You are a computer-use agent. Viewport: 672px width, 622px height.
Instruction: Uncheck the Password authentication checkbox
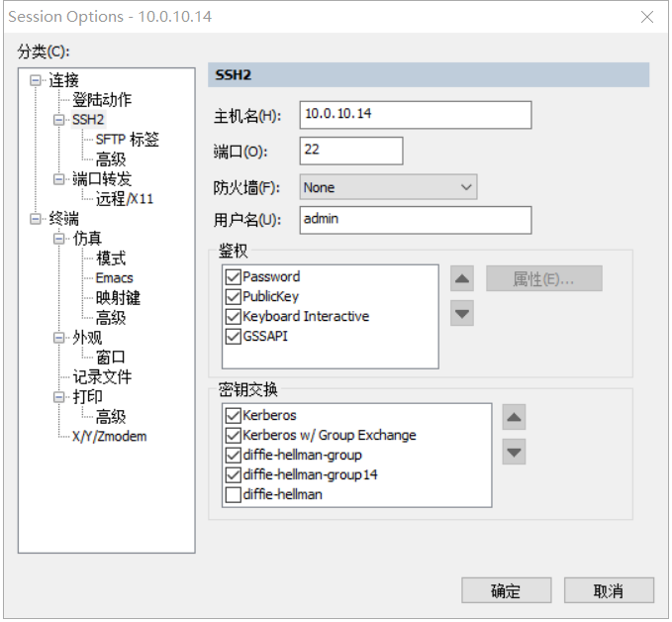click(234, 277)
